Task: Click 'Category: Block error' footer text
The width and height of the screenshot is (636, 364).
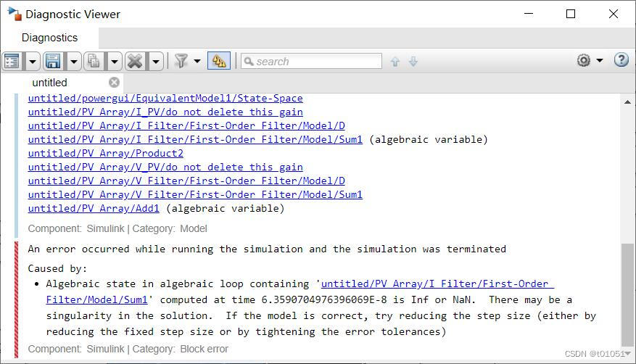Action: (180, 349)
